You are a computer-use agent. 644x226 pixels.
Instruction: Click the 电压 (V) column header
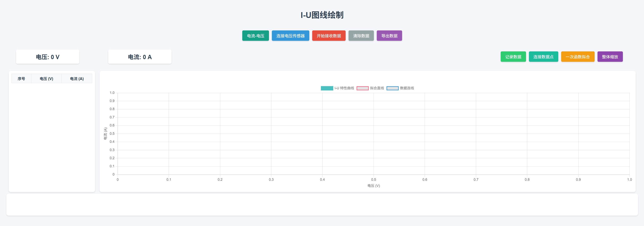coord(46,79)
